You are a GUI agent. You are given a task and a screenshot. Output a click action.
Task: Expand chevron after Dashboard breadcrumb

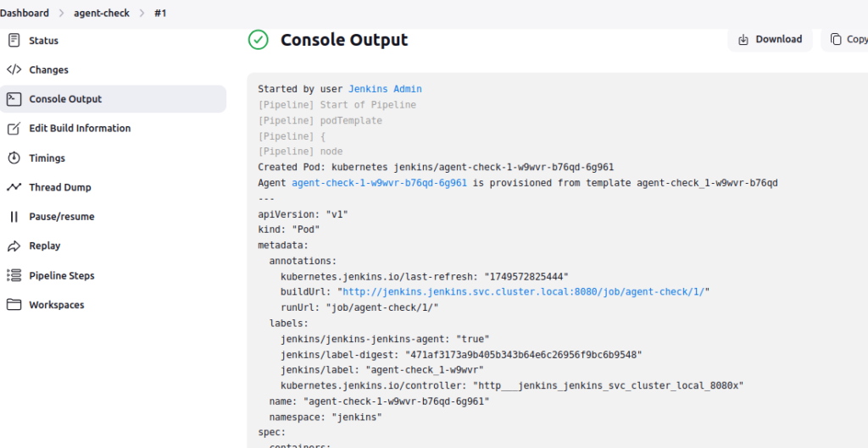point(61,13)
